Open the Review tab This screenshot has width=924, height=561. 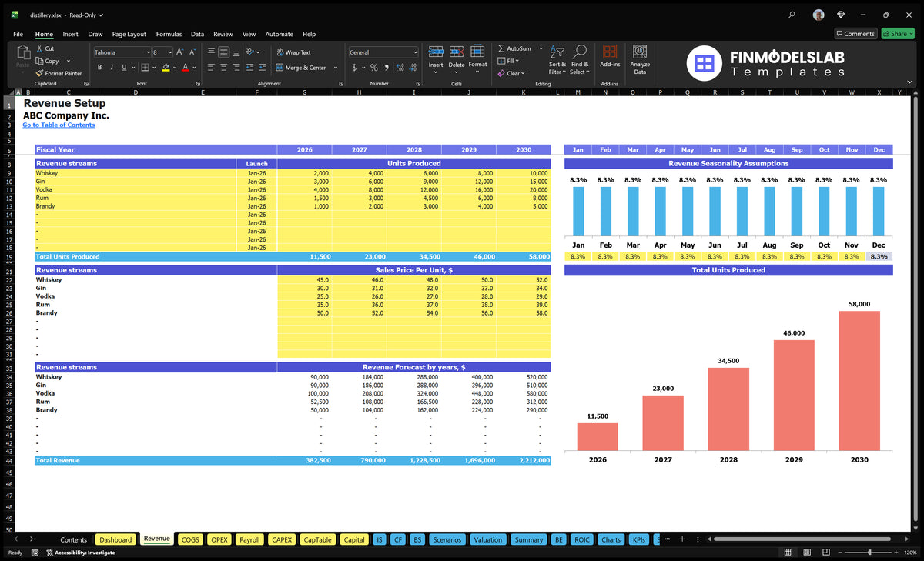pyautogui.click(x=223, y=34)
